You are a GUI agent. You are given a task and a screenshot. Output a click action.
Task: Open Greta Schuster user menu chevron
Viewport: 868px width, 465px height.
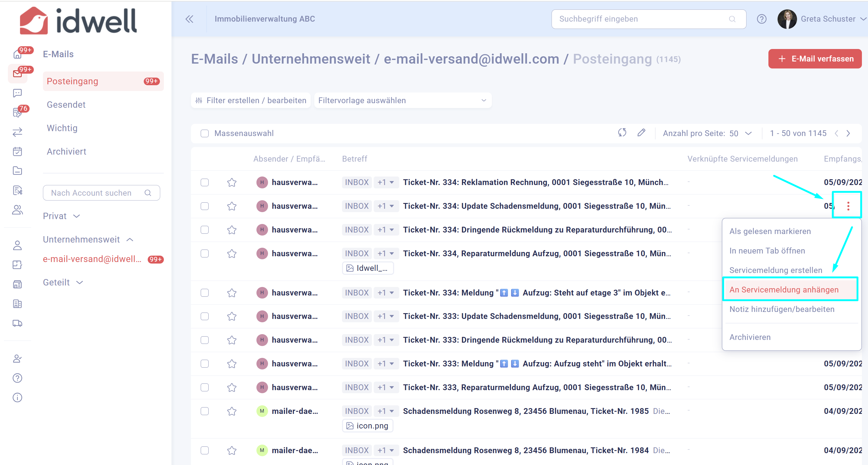pos(863,19)
